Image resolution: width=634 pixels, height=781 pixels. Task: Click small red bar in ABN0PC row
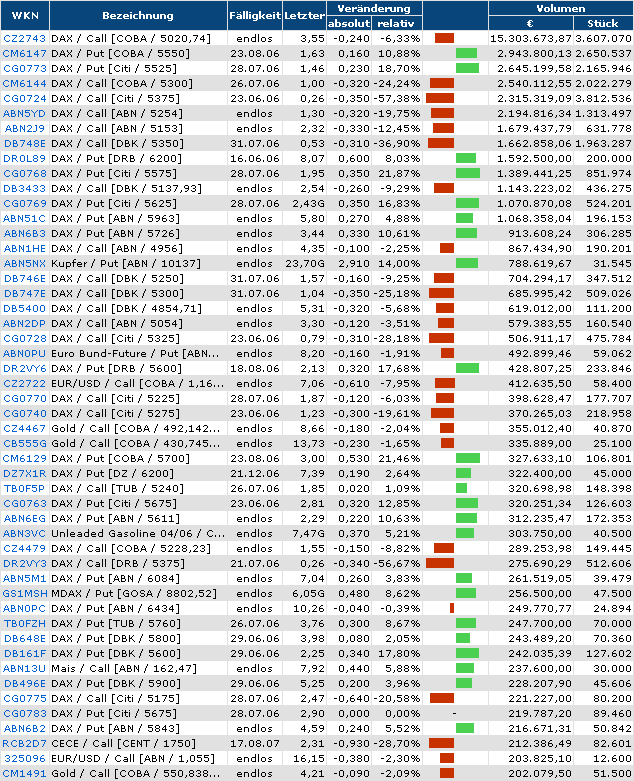tap(452, 608)
